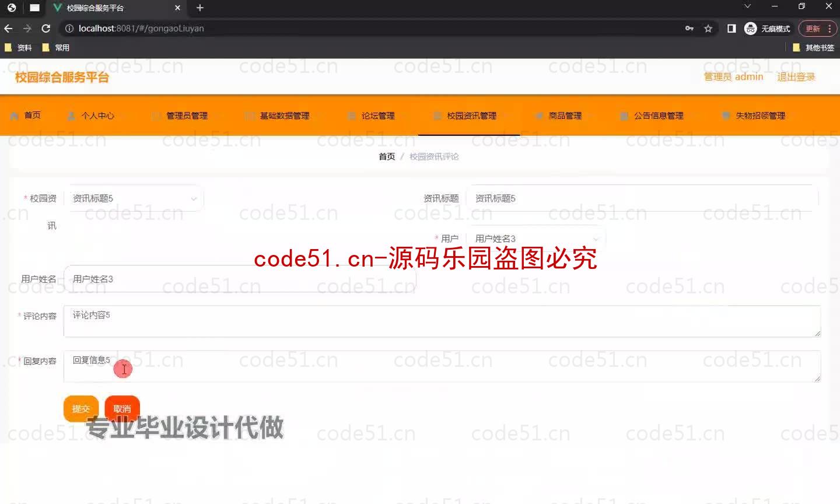Open the tab search chevron
This screenshot has height=504, width=840.
click(747, 6)
